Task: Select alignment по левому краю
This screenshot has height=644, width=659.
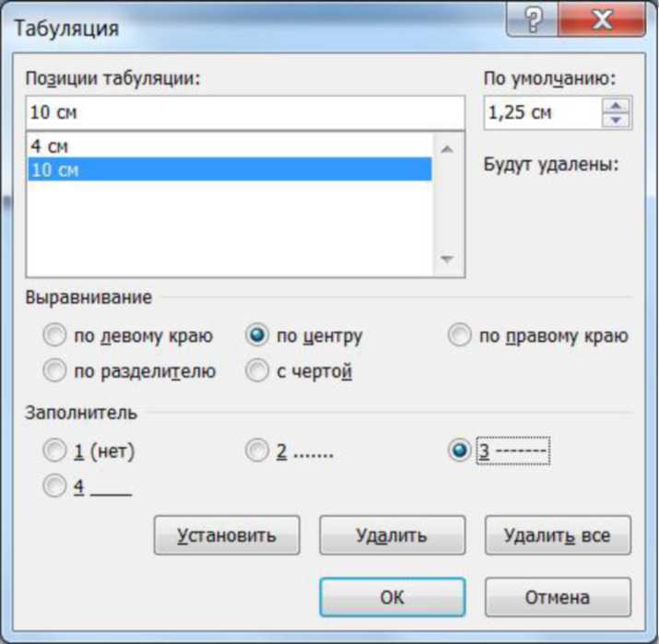Action: coord(56,336)
